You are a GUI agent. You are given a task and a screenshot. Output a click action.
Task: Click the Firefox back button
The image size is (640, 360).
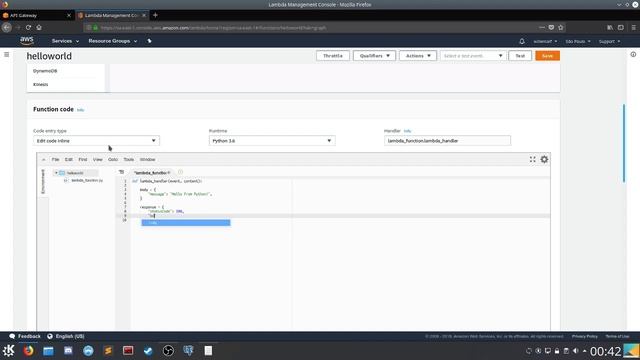[7, 27]
